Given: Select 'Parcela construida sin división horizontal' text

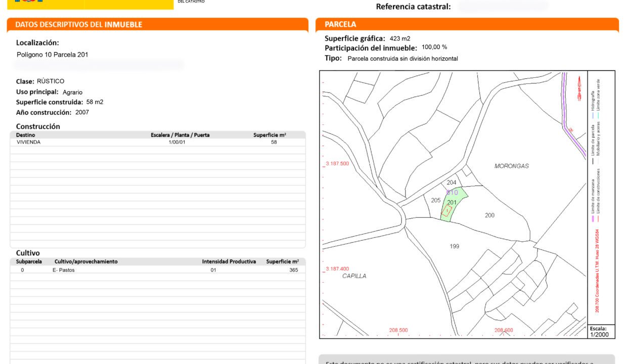Looking at the screenshot, I should [x=403, y=59].
